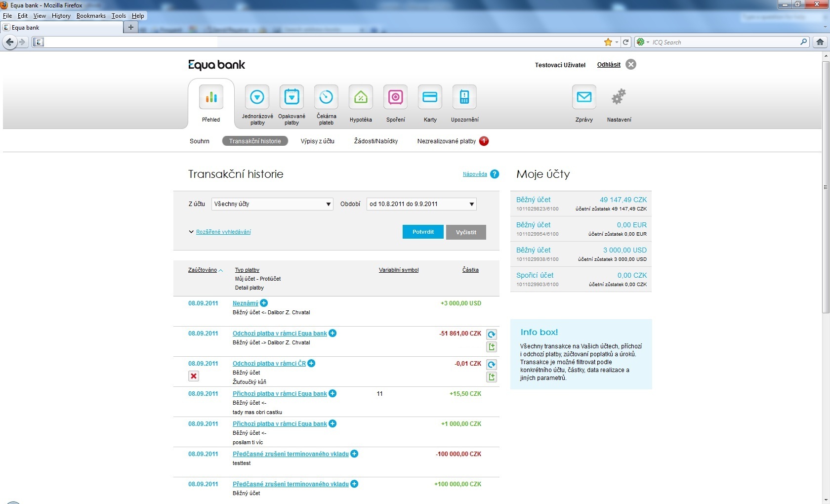Open Nezrealizované platby tab
The width and height of the screenshot is (830, 504).
tap(447, 141)
